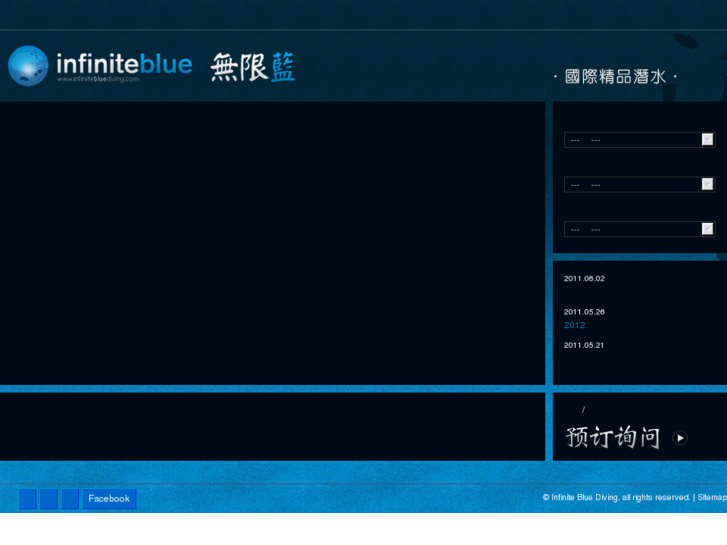Image resolution: width=727 pixels, height=545 pixels.
Task: Click the leftmost blue square footer icon
Action: (x=28, y=499)
